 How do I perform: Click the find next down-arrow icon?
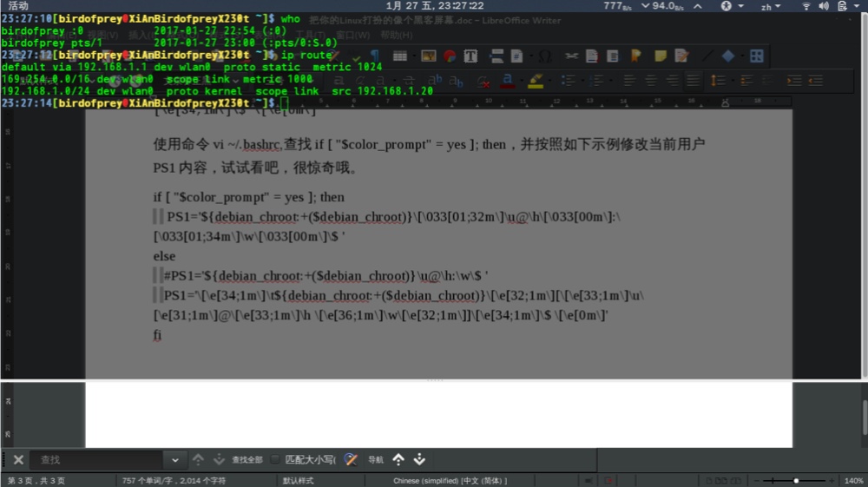pyautogui.click(x=219, y=460)
